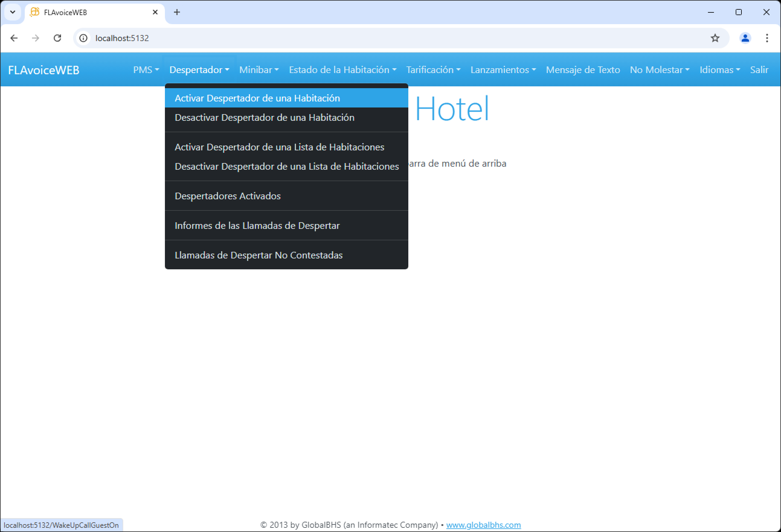Open the Chrome profile avatar icon
The image size is (781, 532).
[x=745, y=38]
